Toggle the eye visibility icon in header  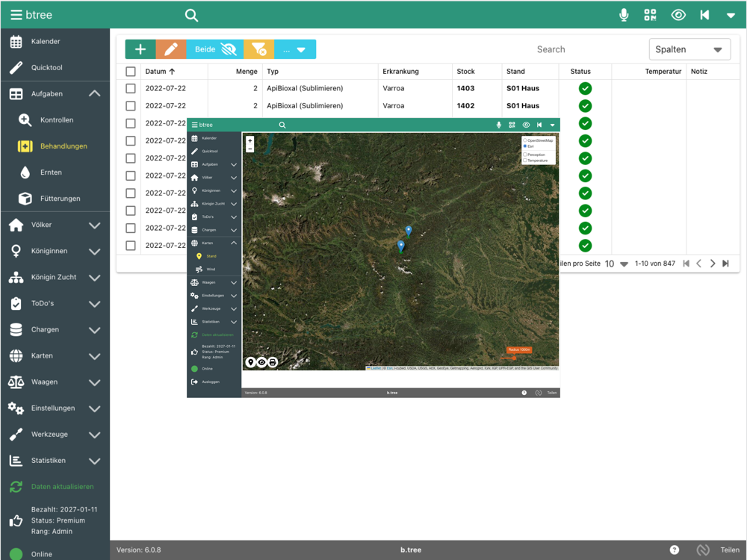tap(678, 15)
